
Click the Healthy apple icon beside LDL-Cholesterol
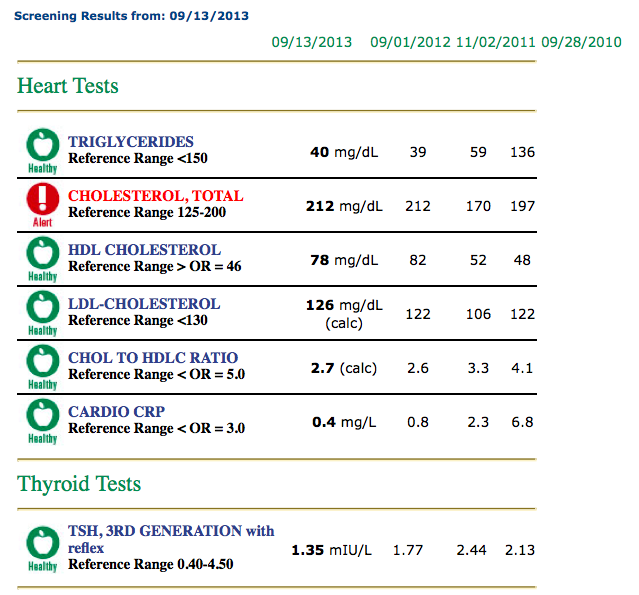42,313
